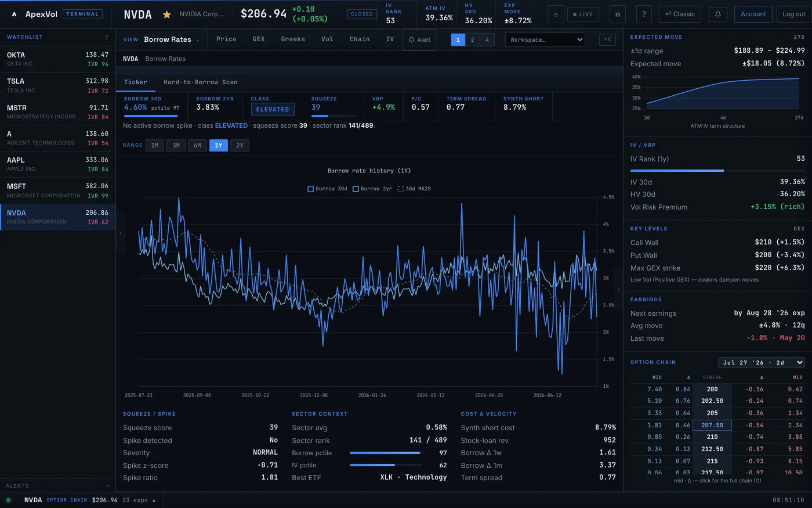
Task: Click the 210 strike row
Action: pyautogui.click(x=717, y=437)
